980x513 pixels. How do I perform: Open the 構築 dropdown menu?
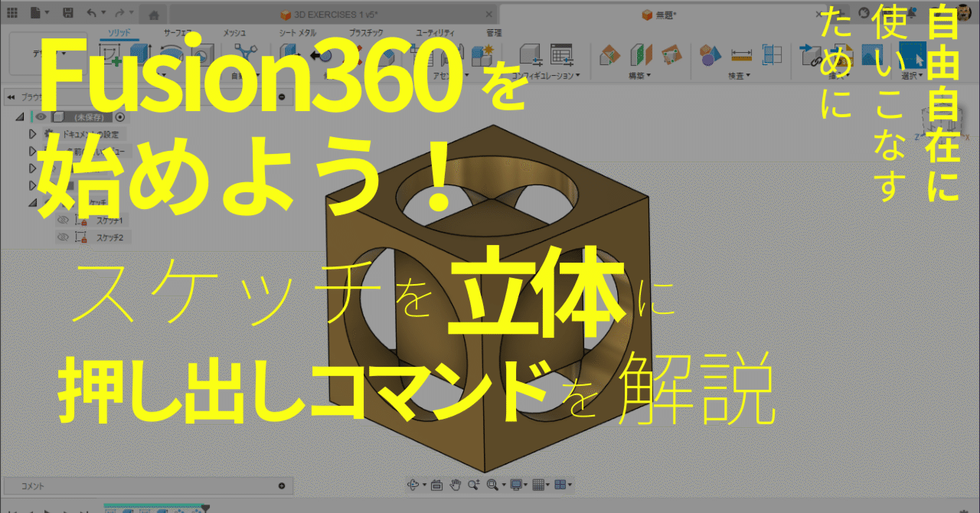(637, 75)
